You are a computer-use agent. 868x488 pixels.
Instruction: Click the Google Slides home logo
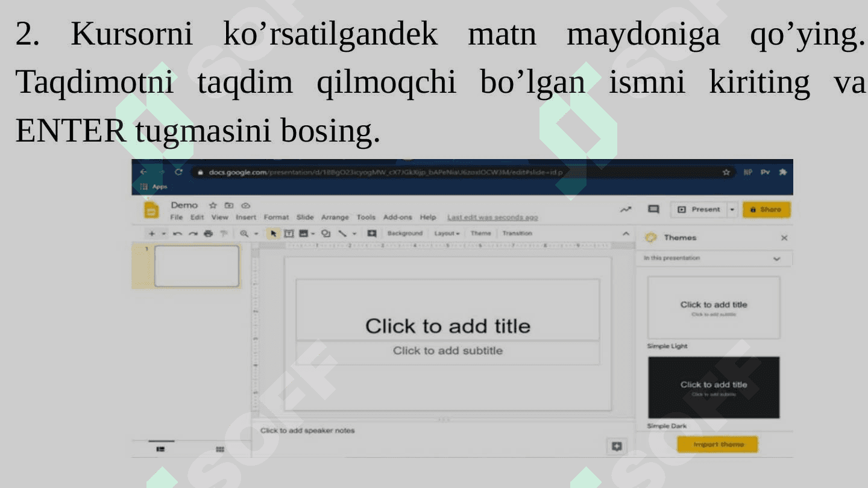[151, 210]
